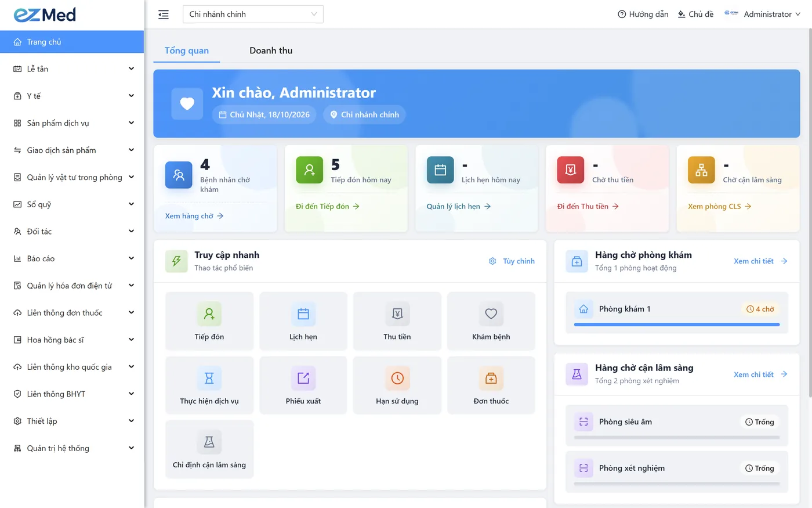
Task: Go to Trang chủ in sidebar
Action: pyautogui.click(x=72, y=42)
